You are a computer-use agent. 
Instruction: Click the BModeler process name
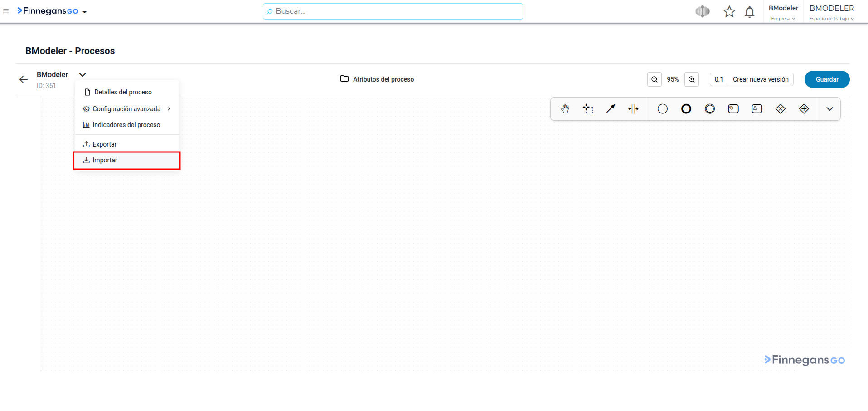click(x=52, y=74)
